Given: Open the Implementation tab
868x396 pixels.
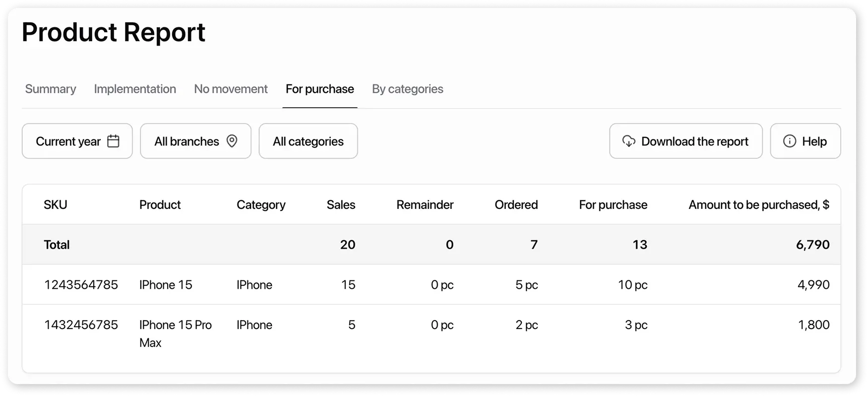Looking at the screenshot, I should [x=135, y=89].
